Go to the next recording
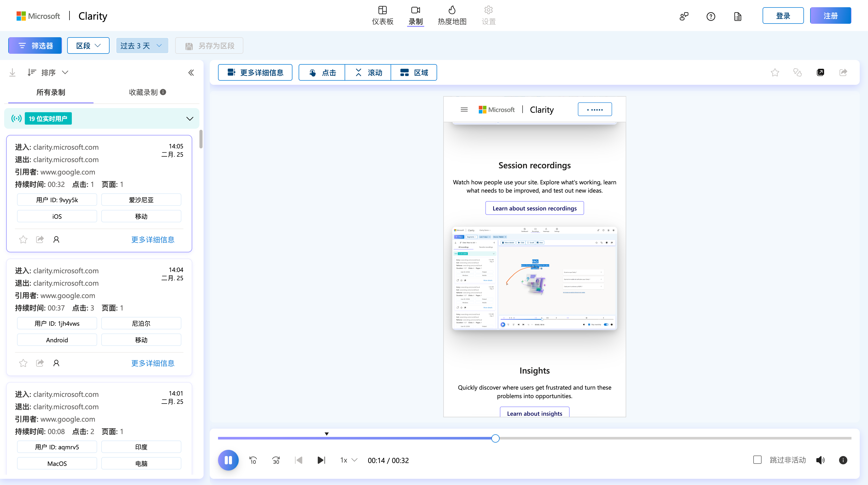This screenshot has width=868, height=485. pos(321,460)
